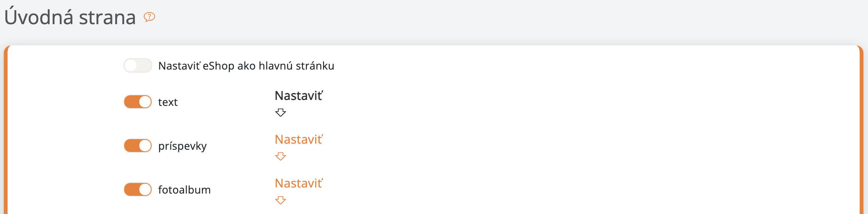Expand Nastaviť settings for text
Screen dimensions: 868x214
299,96
